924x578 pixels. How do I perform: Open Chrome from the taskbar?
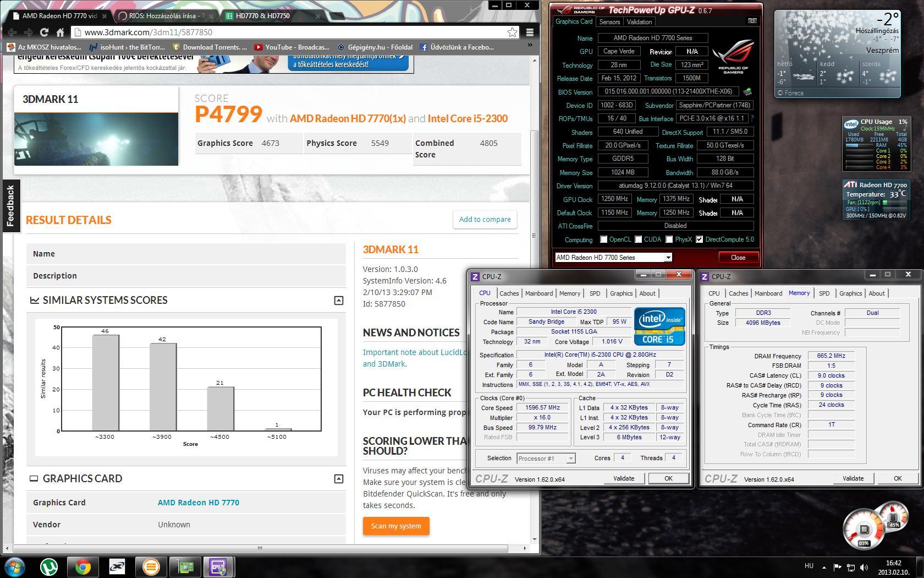(x=83, y=566)
